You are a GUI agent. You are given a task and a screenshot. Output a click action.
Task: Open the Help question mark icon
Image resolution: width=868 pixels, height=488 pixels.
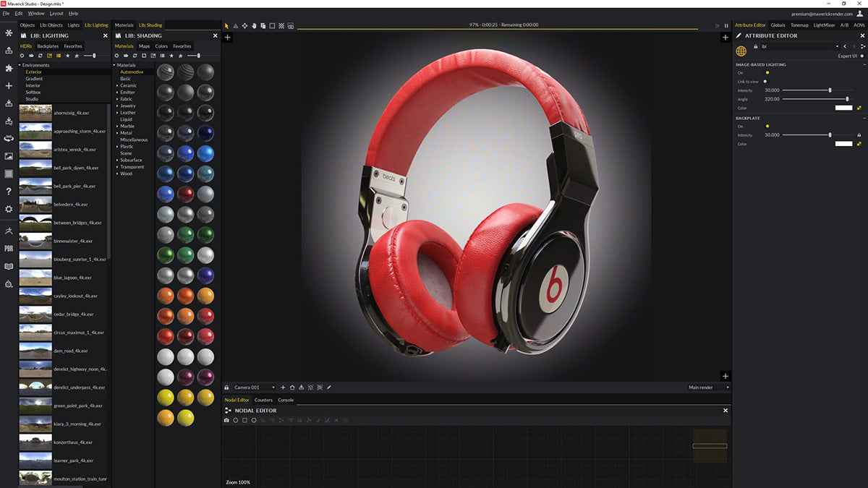(x=9, y=191)
